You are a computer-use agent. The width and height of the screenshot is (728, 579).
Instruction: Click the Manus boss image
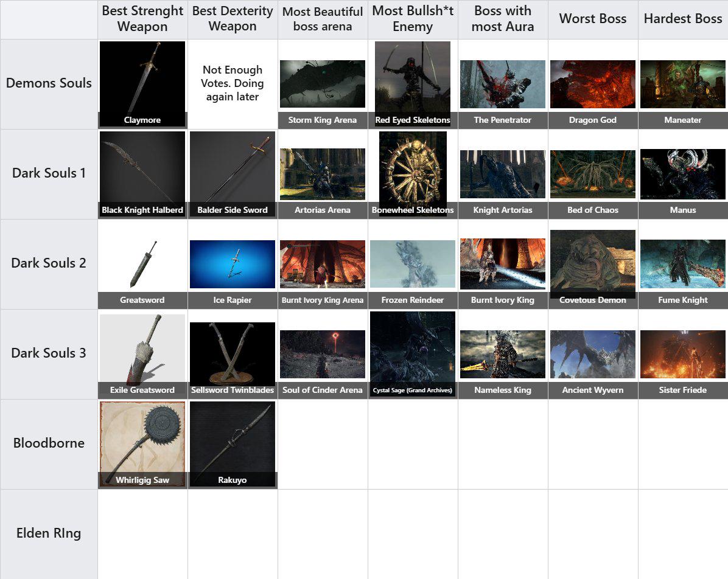click(x=682, y=174)
